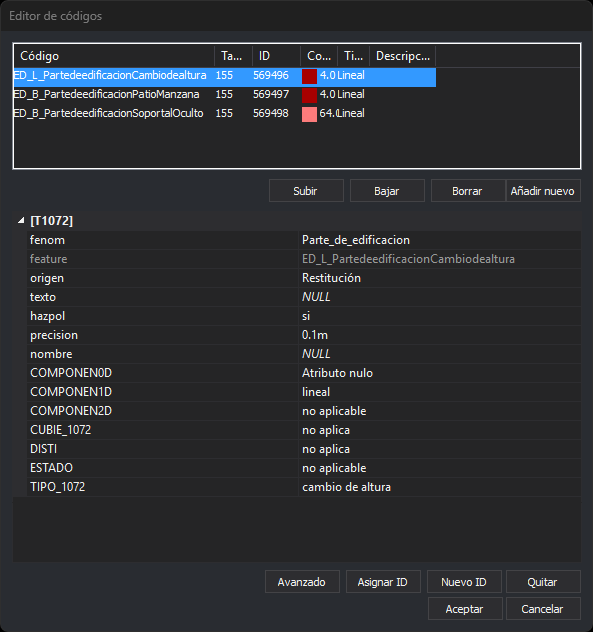Viewport: 593px width, 632px height.
Task: Click the Bajar button
Action: [387, 191]
